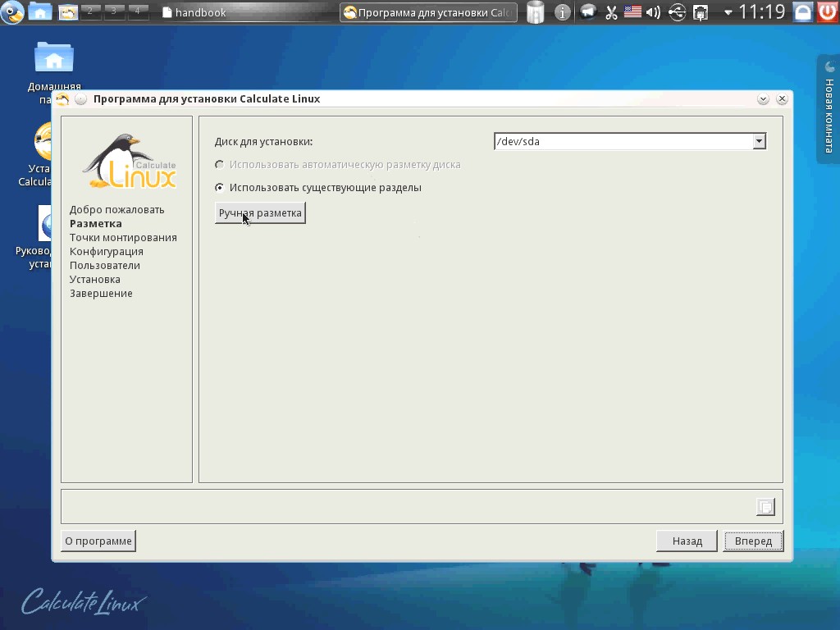Click 'Диск для установки:' label
This screenshot has height=630, width=840.
click(x=263, y=142)
